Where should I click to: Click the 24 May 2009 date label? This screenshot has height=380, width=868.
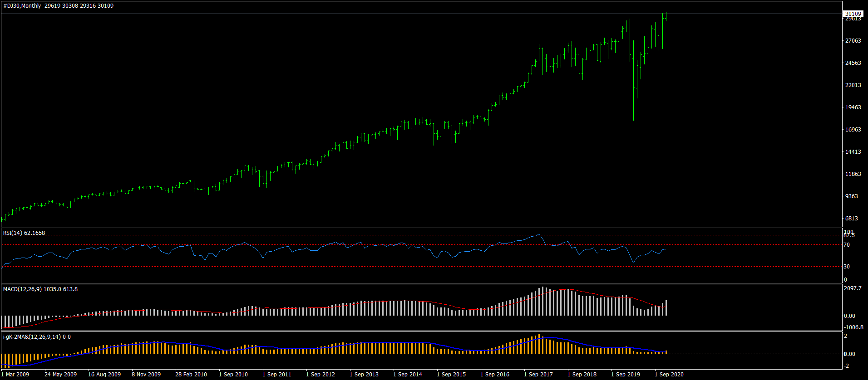coord(60,375)
